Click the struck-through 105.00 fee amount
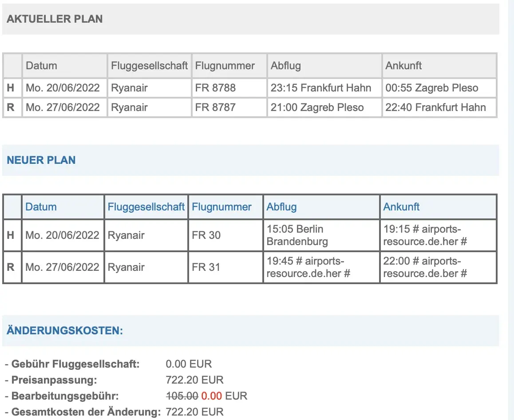 [182, 396]
